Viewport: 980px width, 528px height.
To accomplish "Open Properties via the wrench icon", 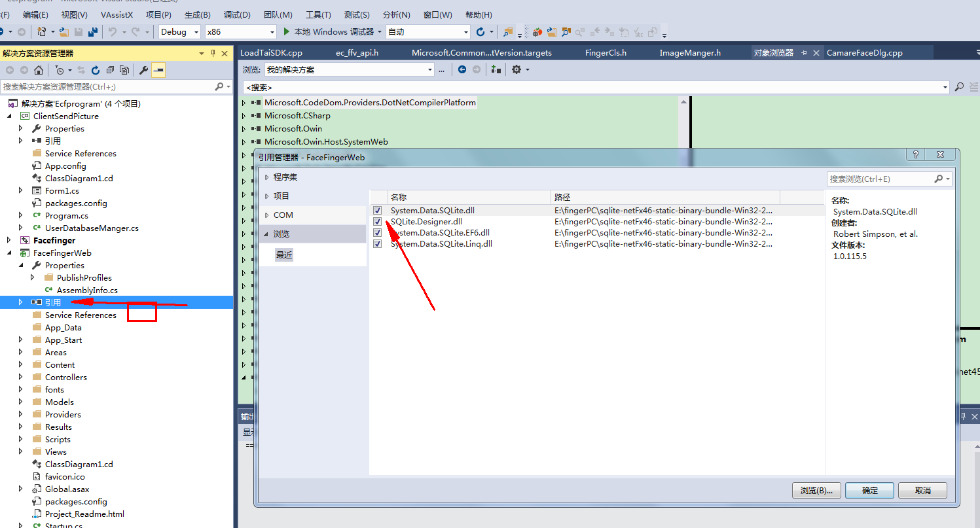I will (144, 70).
